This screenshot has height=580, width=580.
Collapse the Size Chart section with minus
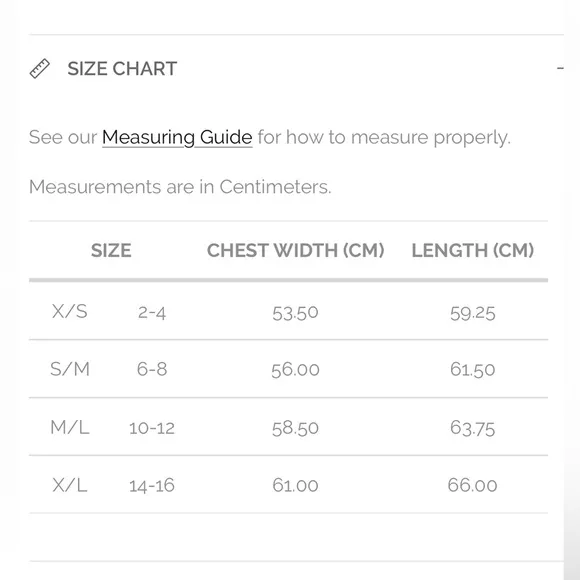click(x=560, y=68)
